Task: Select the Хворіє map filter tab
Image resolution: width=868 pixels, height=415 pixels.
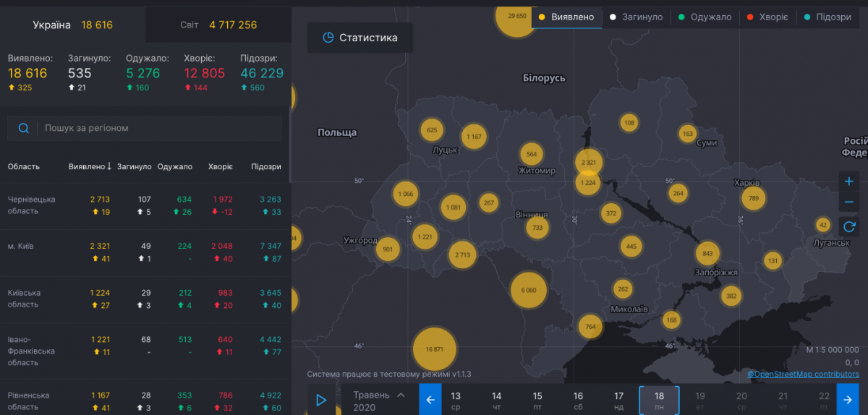Action: pos(767,17)
